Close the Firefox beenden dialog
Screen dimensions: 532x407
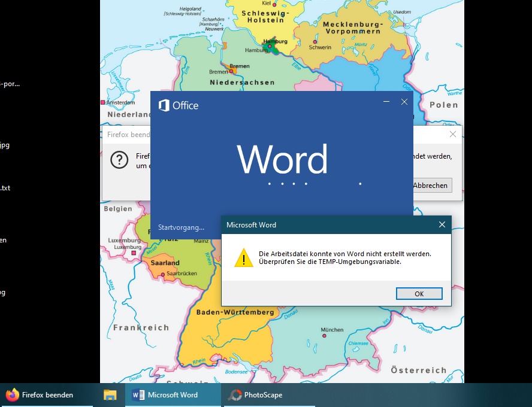tap(452, 134)
